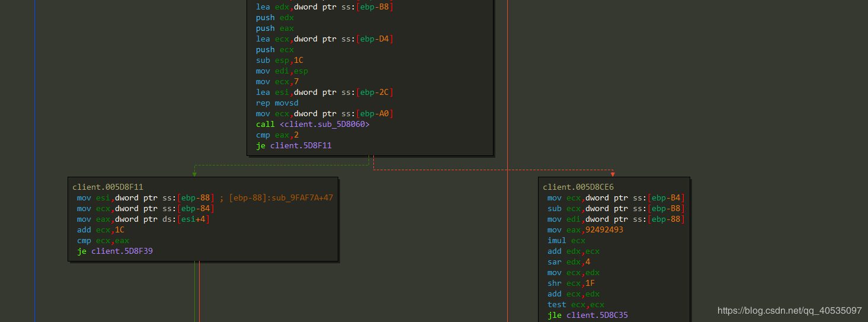Select the 'client.005D8CE6' block header
This screenshot has height=322, width=868.
click(578, 187)
